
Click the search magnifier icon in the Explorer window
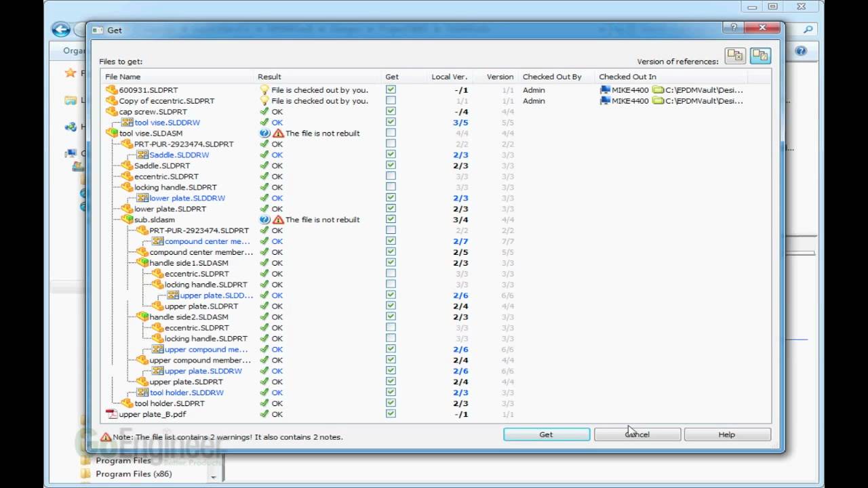coord(808,29)
